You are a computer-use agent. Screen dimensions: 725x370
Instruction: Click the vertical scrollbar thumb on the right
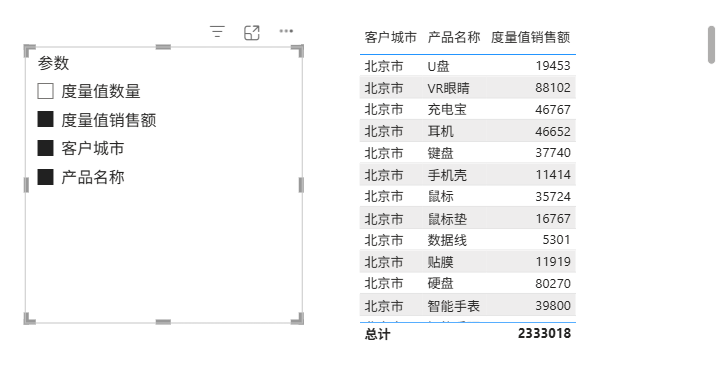coord(712,45)
